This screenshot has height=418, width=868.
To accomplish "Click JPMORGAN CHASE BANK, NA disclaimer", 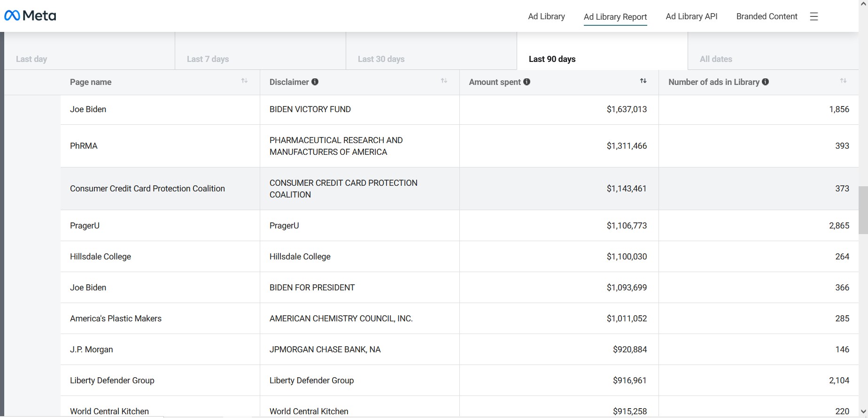I will pos(325,350).
